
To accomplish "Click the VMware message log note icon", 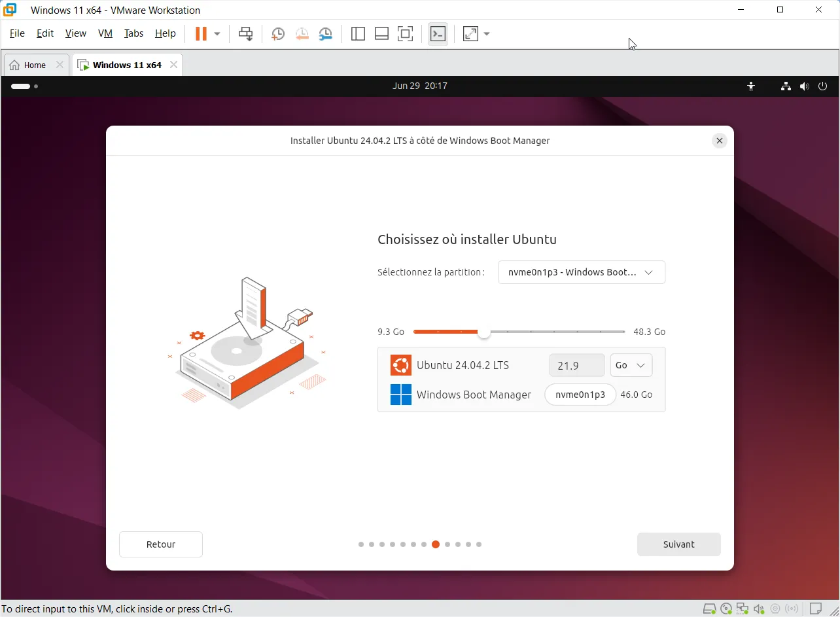I will pyautogui.click(x=816, y=609).
